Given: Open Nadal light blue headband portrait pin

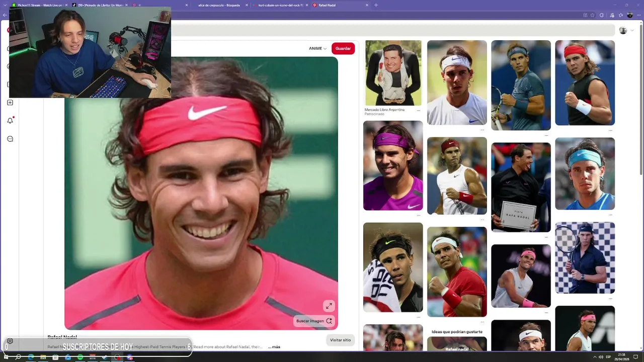Looking at the screenshot, I should click(585, 173).
